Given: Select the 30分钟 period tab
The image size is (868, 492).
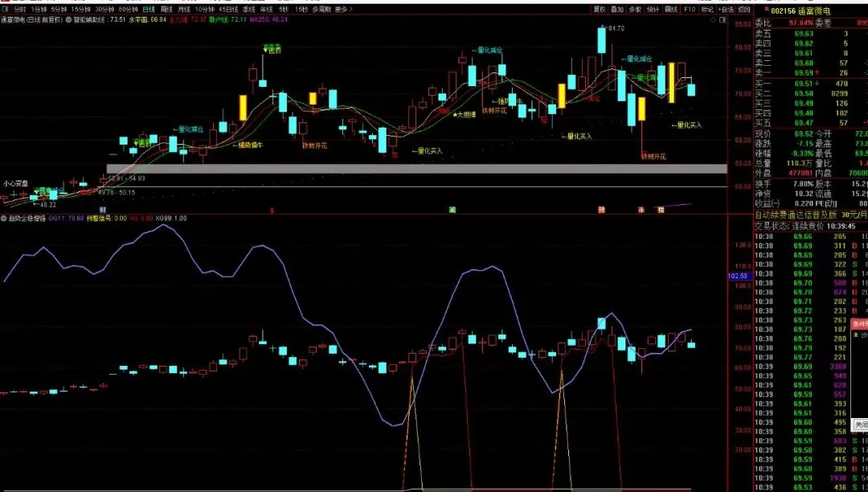Looking at the screenshot, I should click(104, 10).
